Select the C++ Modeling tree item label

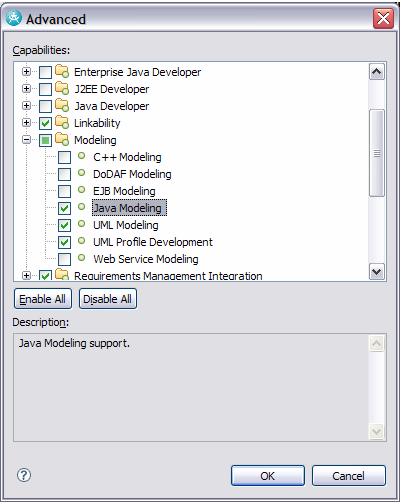(x=127, y=157)
